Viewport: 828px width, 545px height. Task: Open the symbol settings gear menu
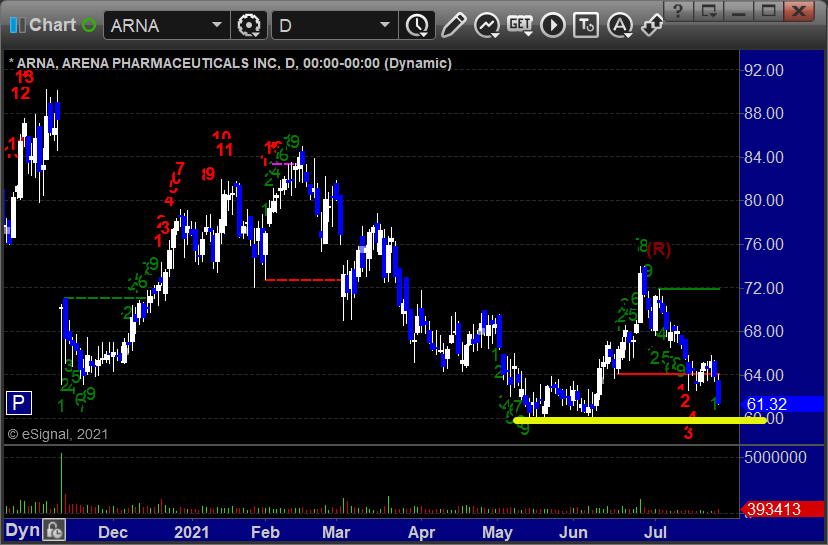click(249, 25)
